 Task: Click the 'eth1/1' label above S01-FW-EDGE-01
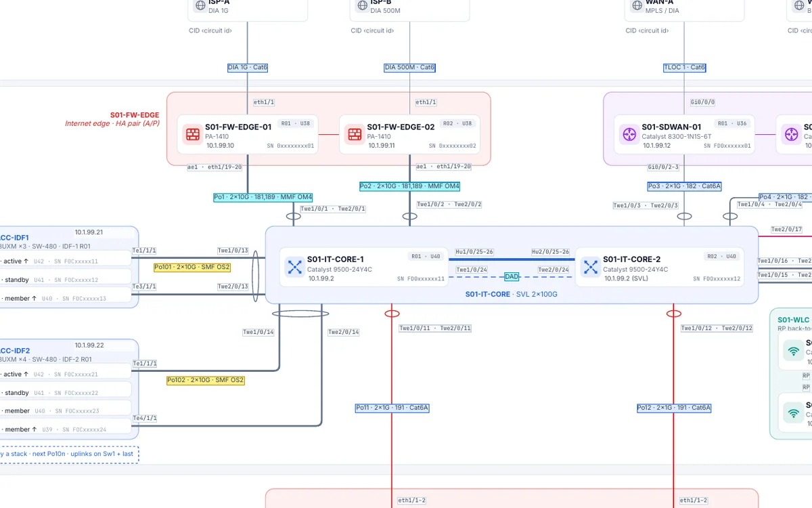(264, 102)
